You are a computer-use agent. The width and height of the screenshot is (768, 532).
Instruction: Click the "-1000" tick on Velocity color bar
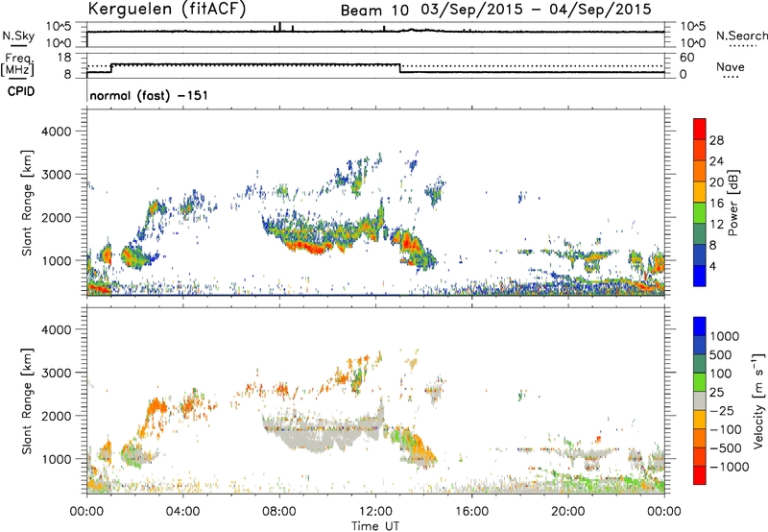click(x=729, y=467)
